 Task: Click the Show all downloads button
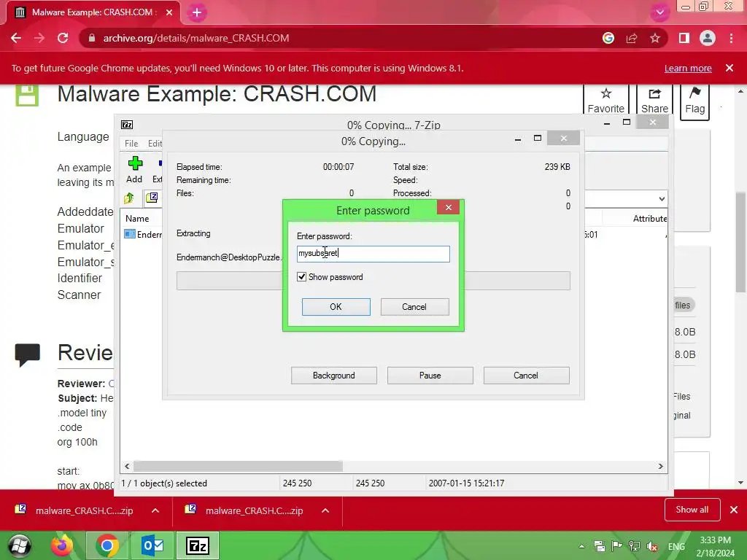[692, 510]
